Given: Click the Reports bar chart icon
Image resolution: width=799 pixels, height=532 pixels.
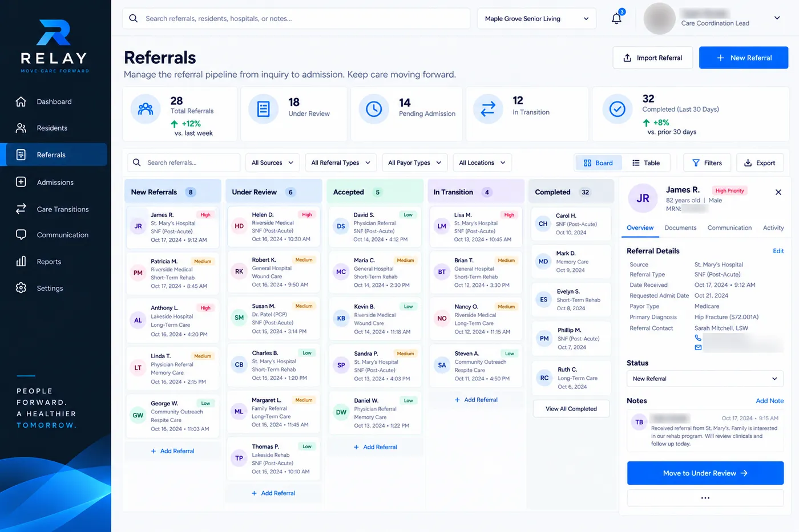Looking at the screenshot, I should 21,261.
